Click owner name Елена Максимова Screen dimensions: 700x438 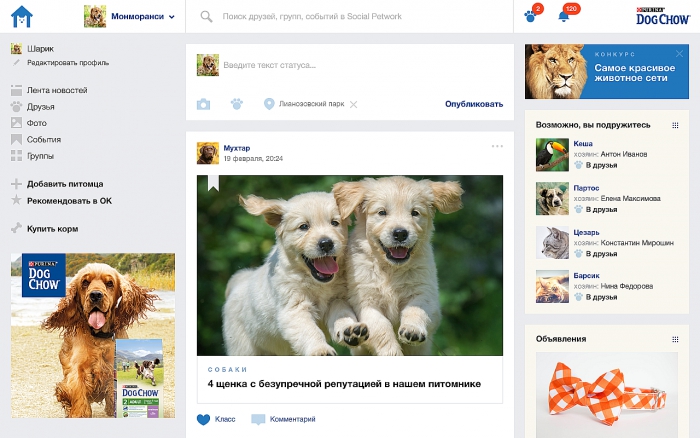630,198
